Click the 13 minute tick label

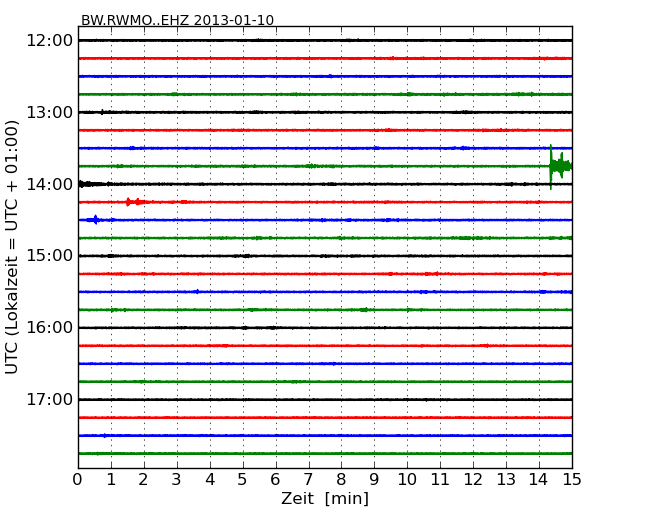pos(506,480)
